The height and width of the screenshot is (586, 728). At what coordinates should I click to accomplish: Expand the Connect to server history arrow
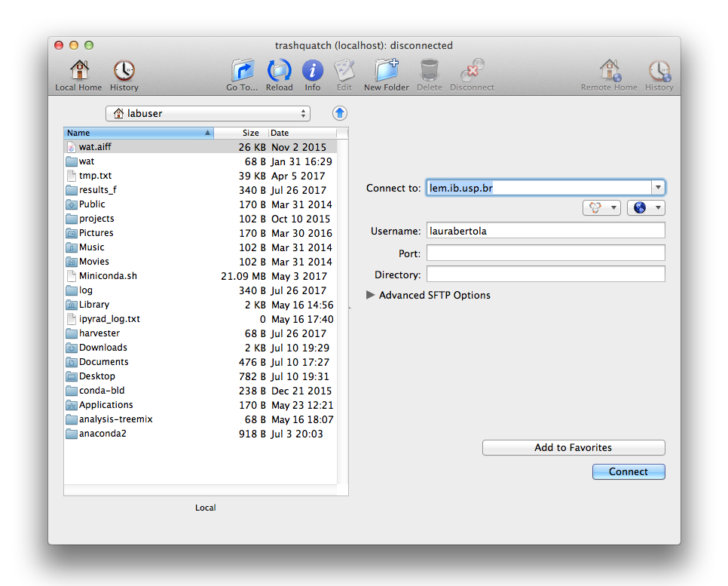pos(658,188)
